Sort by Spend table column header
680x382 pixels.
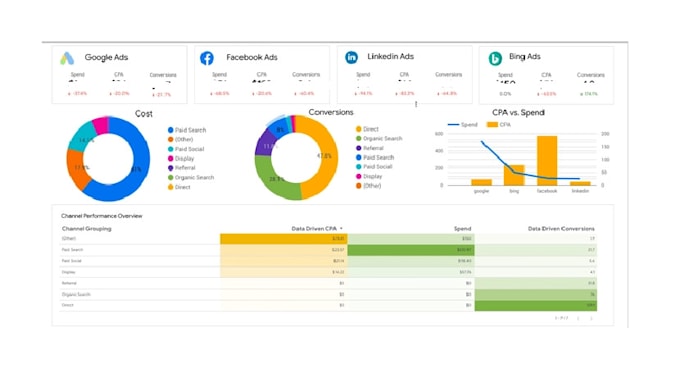(x=462, y=229)
